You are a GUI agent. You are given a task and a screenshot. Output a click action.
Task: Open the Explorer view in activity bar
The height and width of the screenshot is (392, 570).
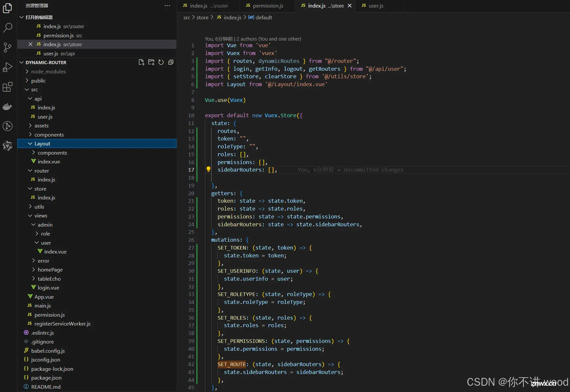(8, 8)
